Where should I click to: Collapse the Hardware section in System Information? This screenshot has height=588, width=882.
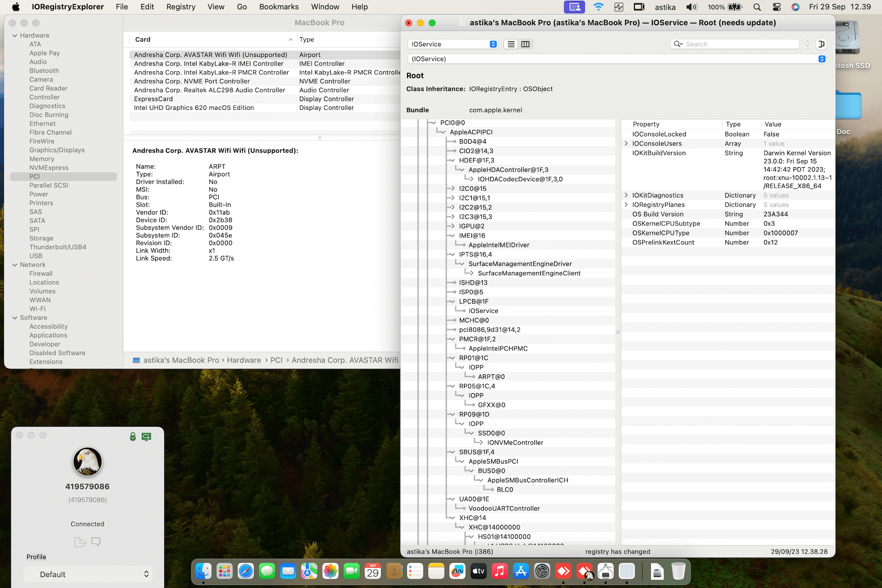click(15, 35)
